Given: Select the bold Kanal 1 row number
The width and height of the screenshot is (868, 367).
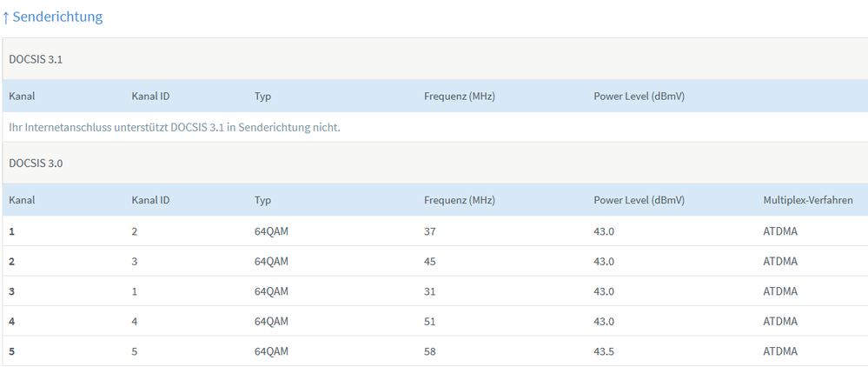Looking at the screenshot, I should click(12, 231).
